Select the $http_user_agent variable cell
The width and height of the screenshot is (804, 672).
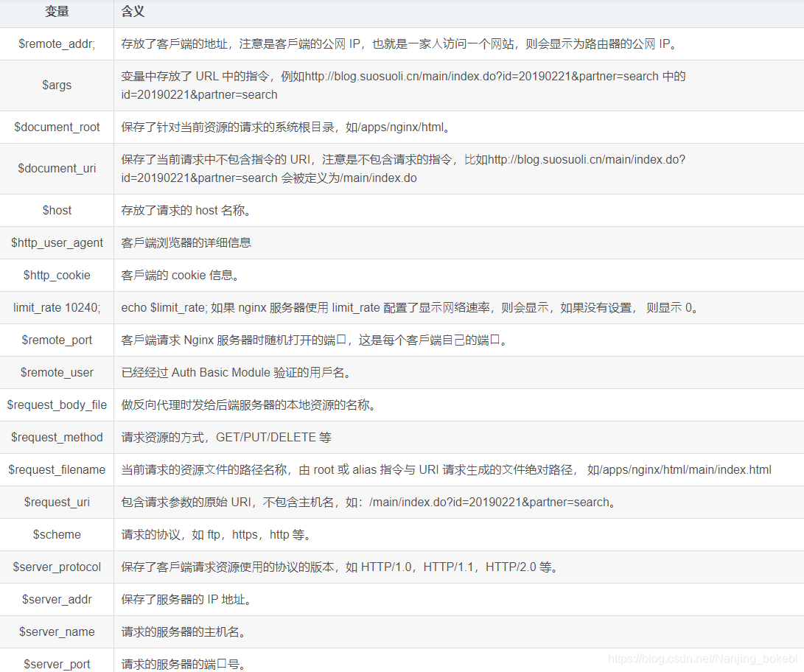57,242
